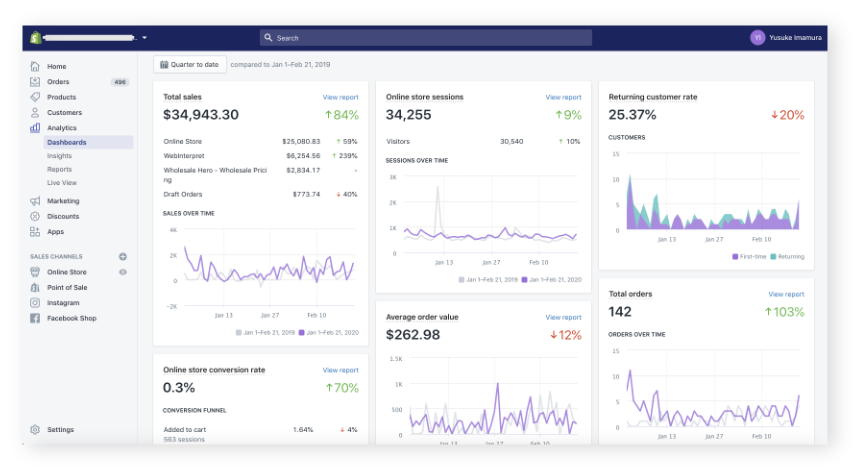The width and height of the screenshot is (862, 476).
Task: Open the Customers person icon
Action: 35,113
